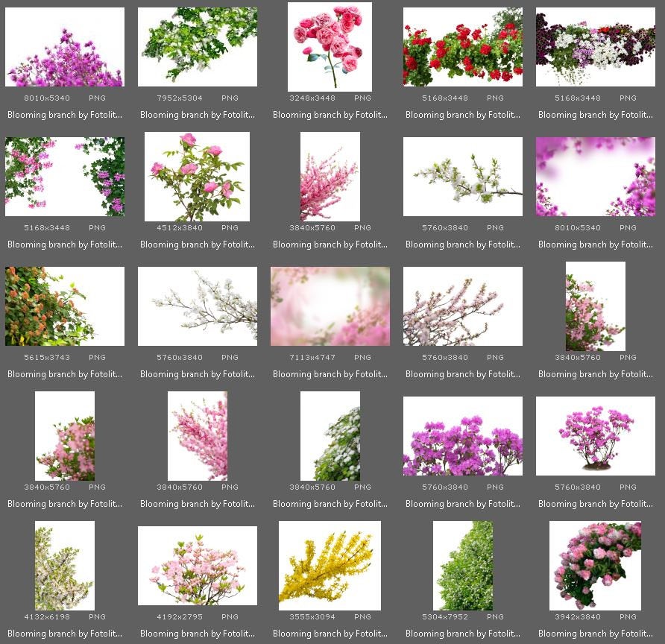The width and height of the screenshot is (665, 644).
Task: Click the 7113x4747 dimensions label
Action: (312, 357)
